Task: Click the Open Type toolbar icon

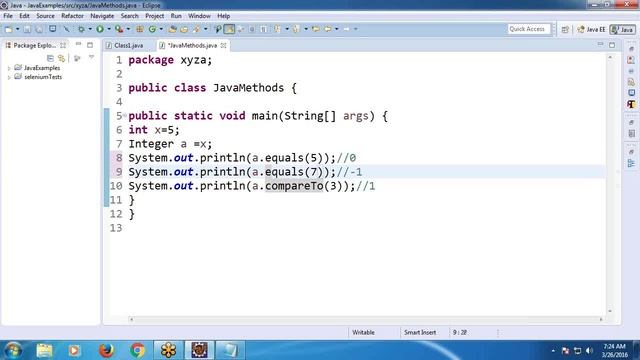Action: point(172,29)
